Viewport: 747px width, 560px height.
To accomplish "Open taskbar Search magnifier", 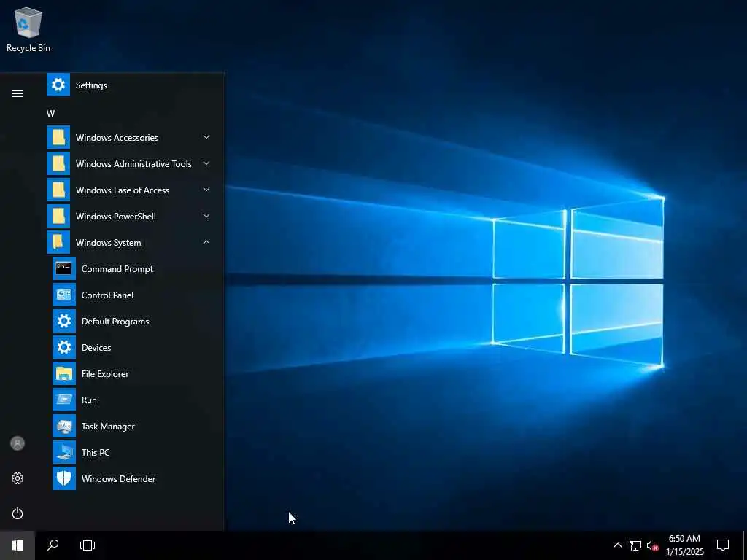I will point(53,545).
